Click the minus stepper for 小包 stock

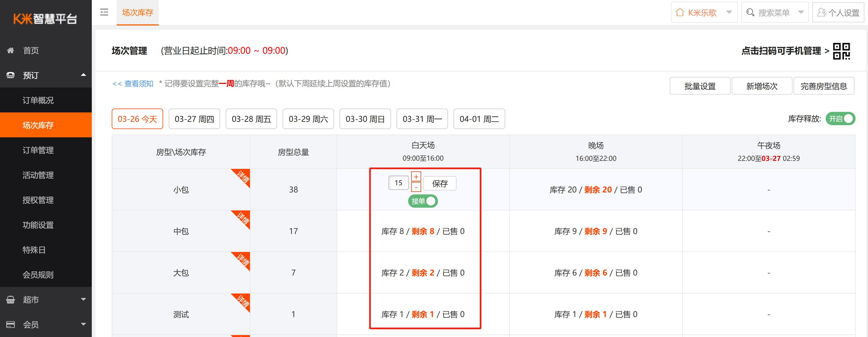coord(416,187)
